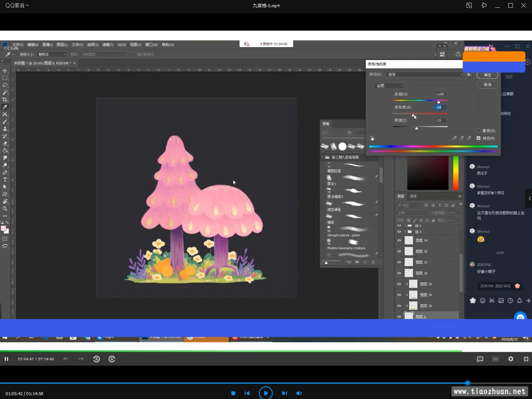Click the emoji icon in chat toolbar

pyautogui.click(x=482, y=301)
